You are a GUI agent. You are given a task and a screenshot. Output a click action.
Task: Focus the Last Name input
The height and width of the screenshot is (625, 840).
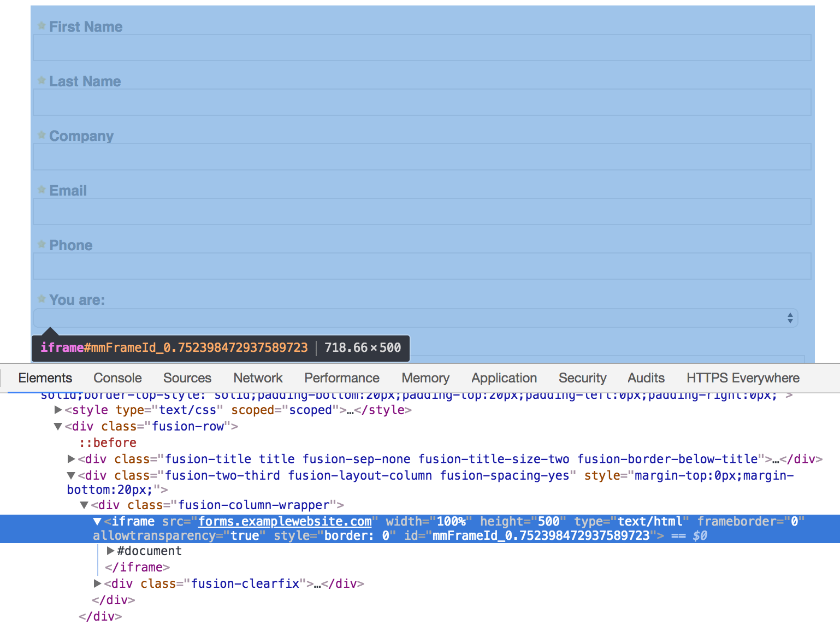pyautogui.click(x=422, y=102)
